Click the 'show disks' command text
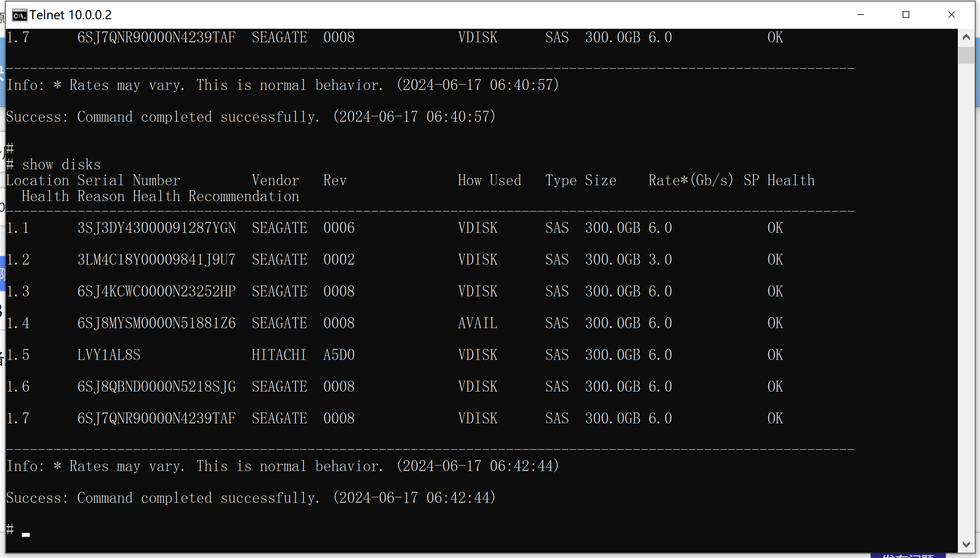This screenshot has width=980, height=558. pos(61,165)
